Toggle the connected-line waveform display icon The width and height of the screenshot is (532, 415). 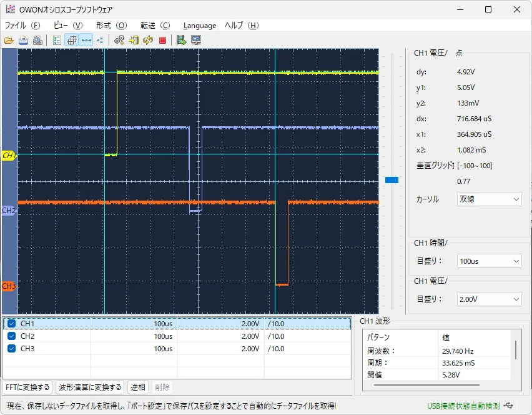[86, 41]
